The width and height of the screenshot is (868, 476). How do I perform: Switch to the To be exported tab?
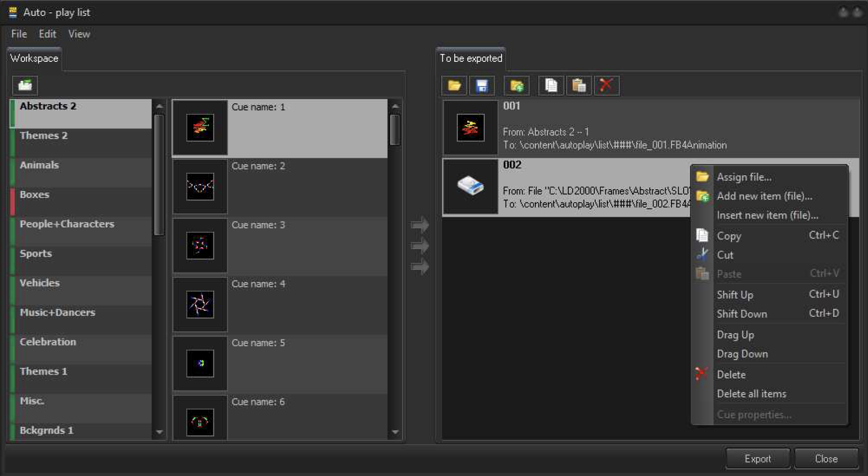pos(471,58)
